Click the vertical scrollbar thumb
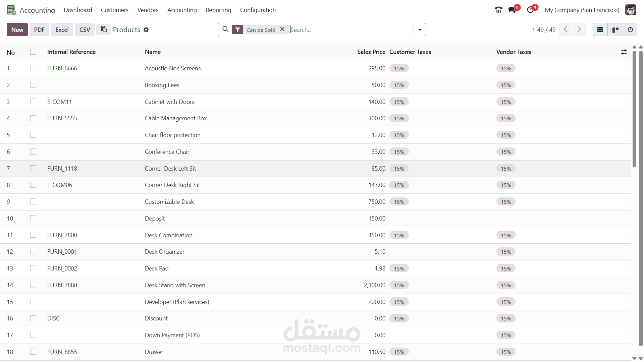The image size is (644, 362). pyautogui.click(x=634, y=107)
